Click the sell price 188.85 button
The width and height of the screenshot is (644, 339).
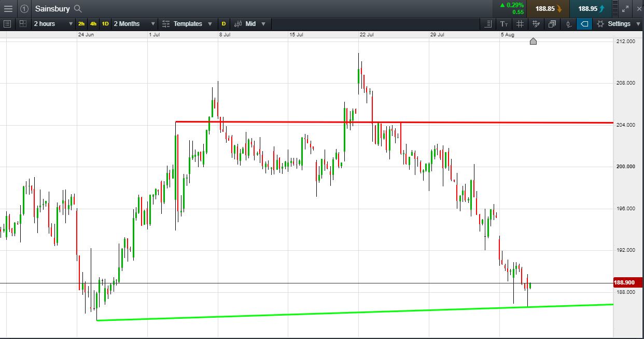(548, 8)
